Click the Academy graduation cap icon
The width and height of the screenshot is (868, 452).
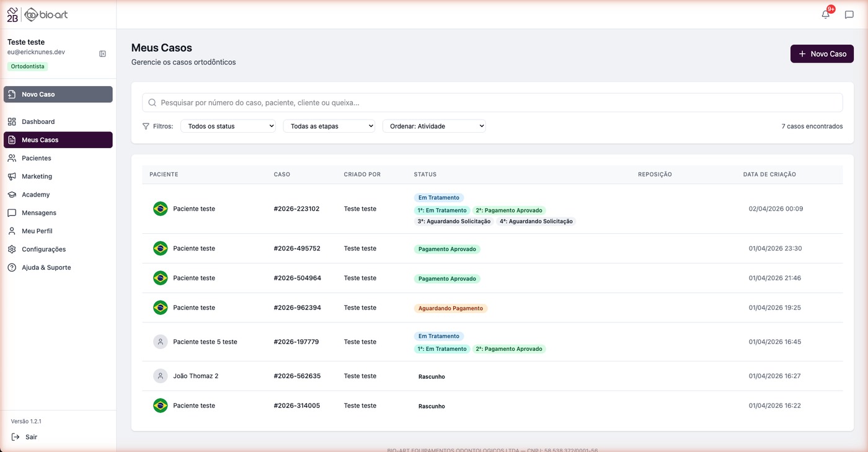(x=12, y=195)
